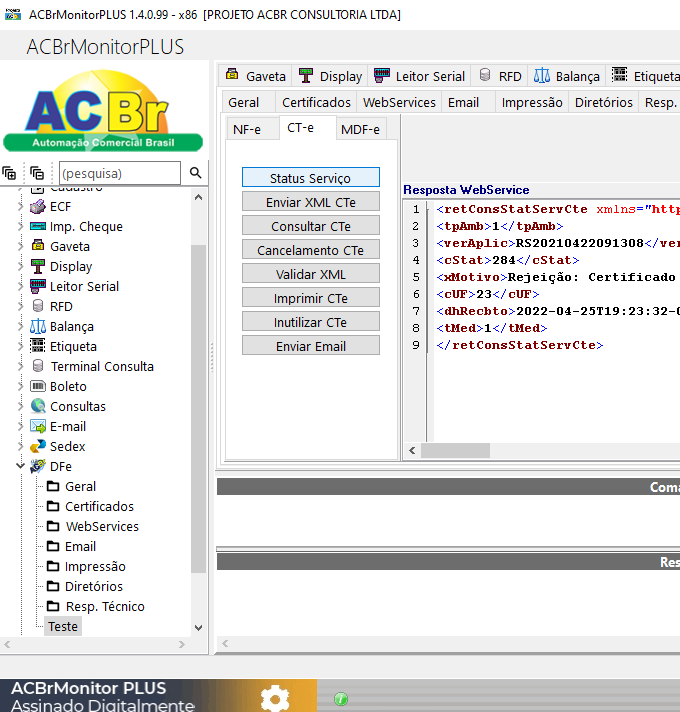Viewport: 680px width, 712px height.
Task: Switch to the NF-e tab
Action: [x=252, y=129]
